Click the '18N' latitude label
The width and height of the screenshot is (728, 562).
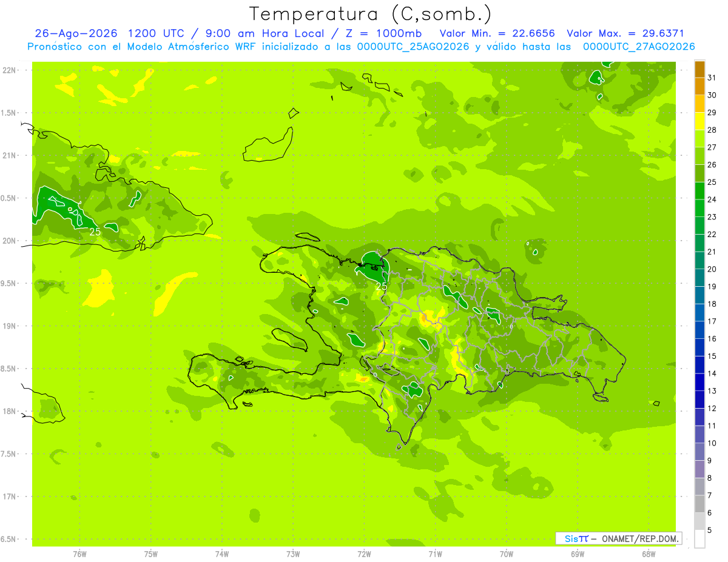8,411
